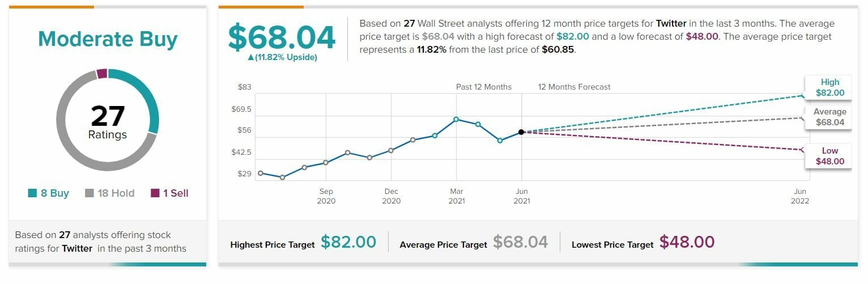This screenshot has width=868, height=284.
Task: Click the Moderate Buy consensus heading
Action: [x=108, y=39]
